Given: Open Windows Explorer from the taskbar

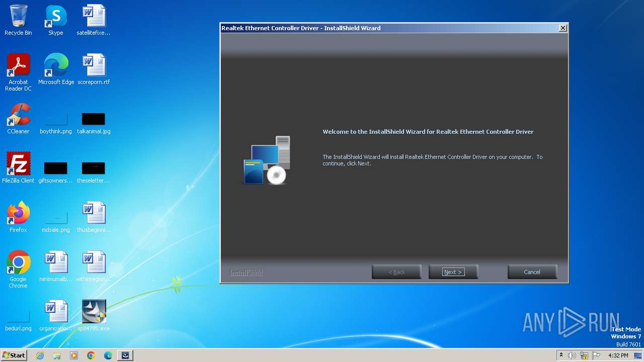Looking at the screenshot, I should [57, 355].
